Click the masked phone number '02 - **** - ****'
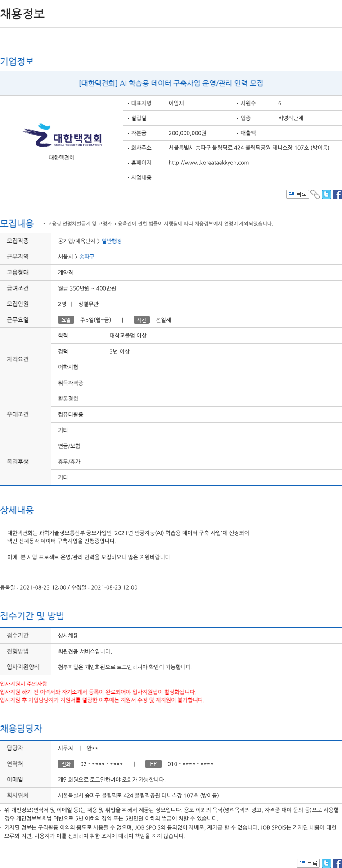The image size is (342, 868). [x=102, y=764]
